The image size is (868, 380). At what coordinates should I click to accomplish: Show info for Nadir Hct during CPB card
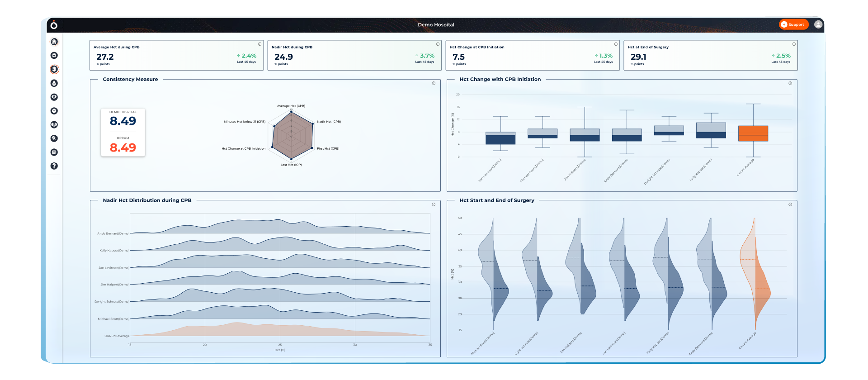[438, 44]
